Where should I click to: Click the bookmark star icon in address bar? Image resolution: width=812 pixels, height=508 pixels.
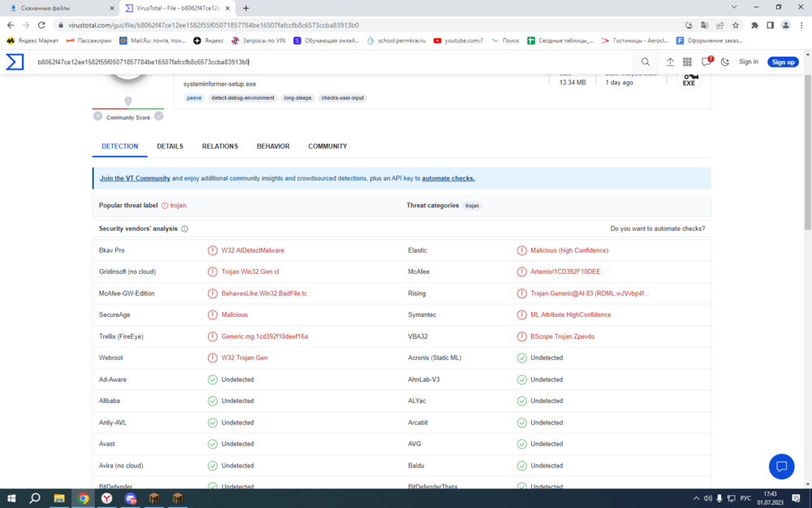[x=736, y=25]
